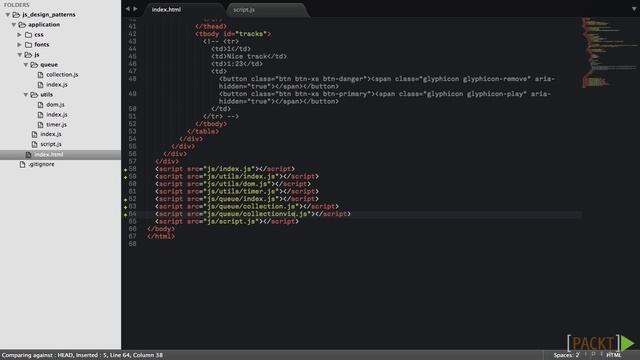
Task: Open dom.js in the sidebar
Action: pos(56,105)
